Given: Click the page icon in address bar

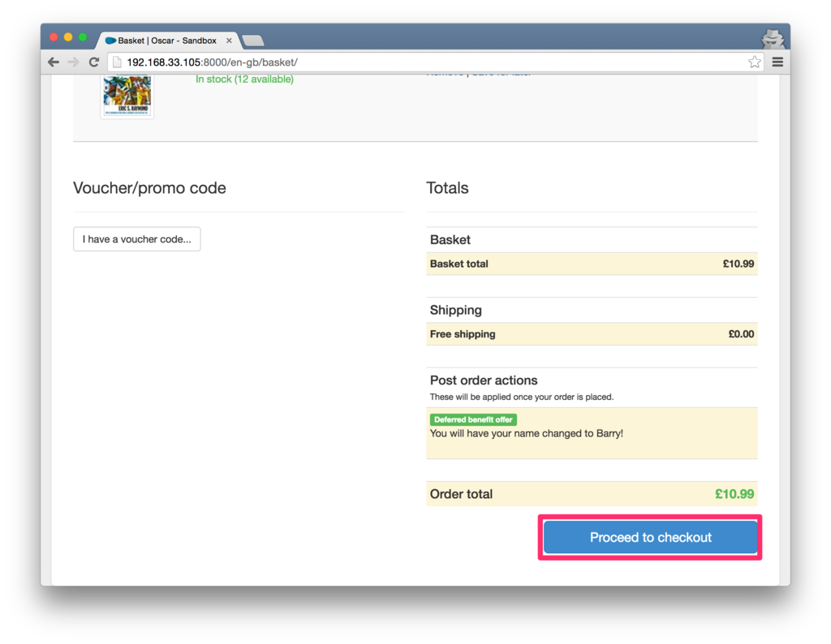Looking at the screenshot, I should pos(117,62).
